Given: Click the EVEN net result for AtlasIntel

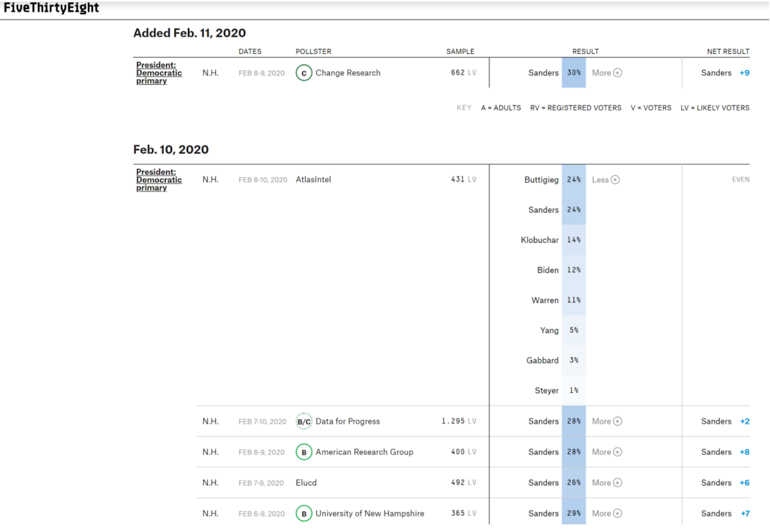Looking at the screenshot, I should pyautogui.click(x=740, y=180).
